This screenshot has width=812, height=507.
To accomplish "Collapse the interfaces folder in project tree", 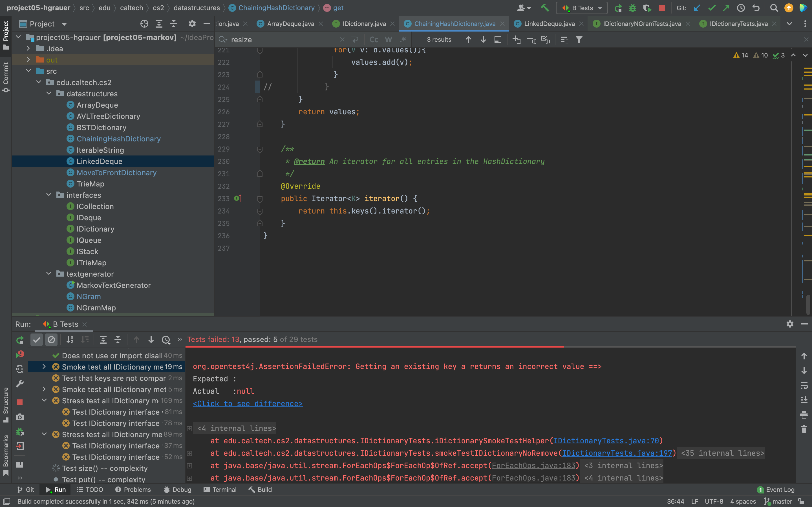I will coord(49,195).
